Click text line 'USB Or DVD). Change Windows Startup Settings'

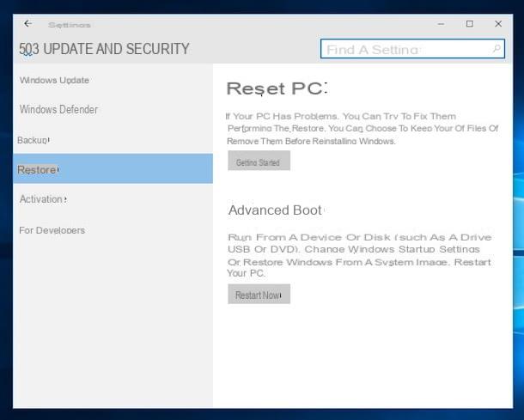(x=354, y=249)
